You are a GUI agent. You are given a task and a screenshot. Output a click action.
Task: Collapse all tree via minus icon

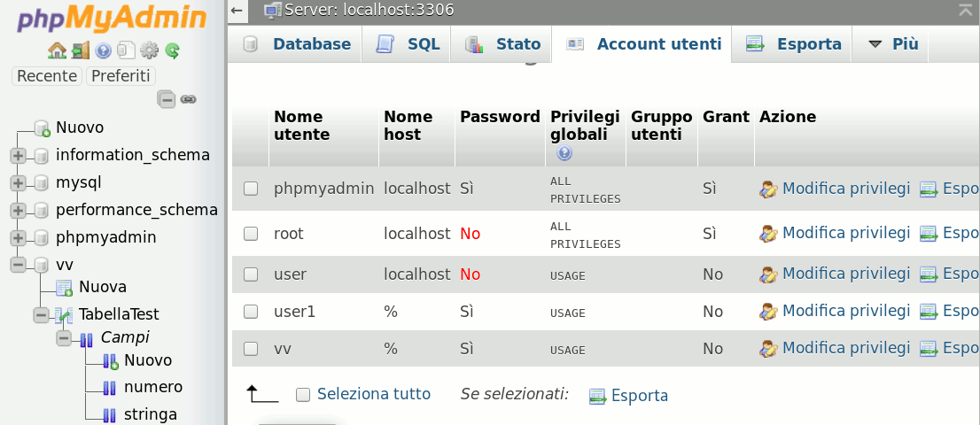coord(167,99)
